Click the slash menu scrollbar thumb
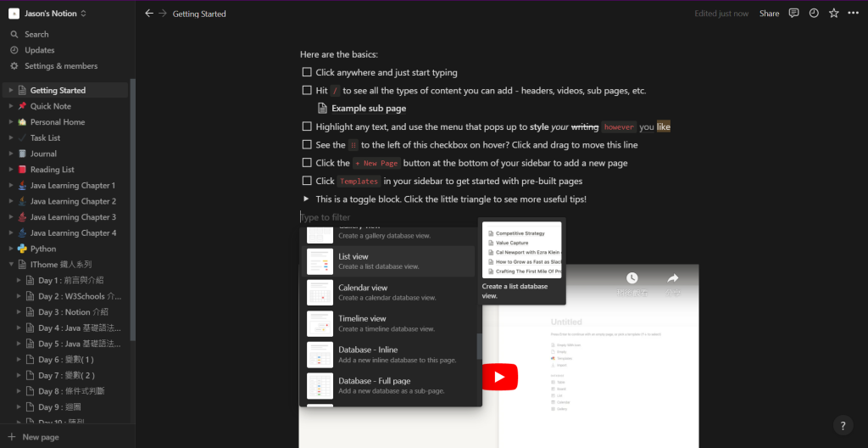 tap(480, 346)
